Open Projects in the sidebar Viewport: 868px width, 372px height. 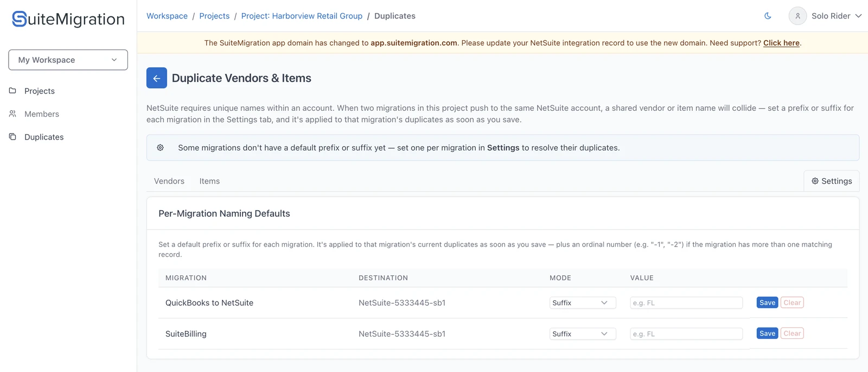click(40, 91)
